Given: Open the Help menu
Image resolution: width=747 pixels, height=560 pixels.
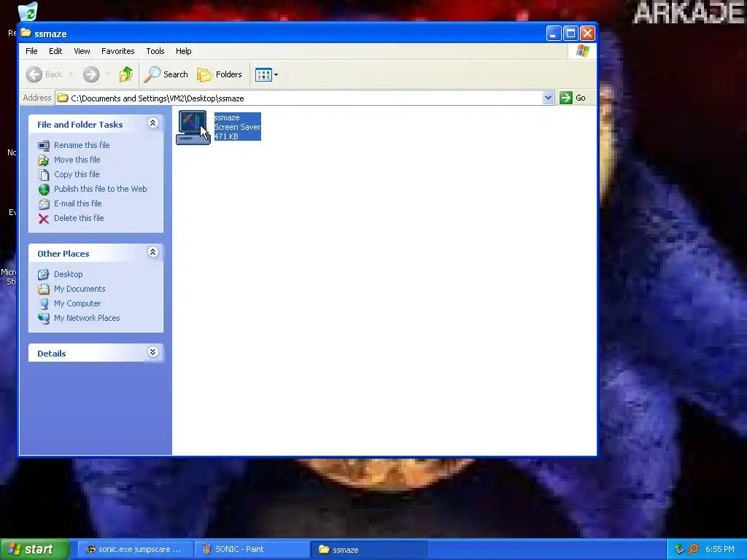Looking at the screenshot, I should [x=183, y=51].
